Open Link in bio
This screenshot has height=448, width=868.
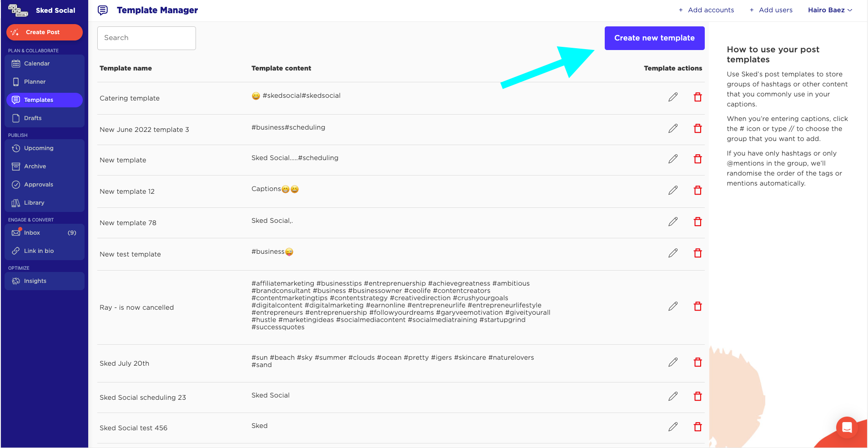(45, 251)
